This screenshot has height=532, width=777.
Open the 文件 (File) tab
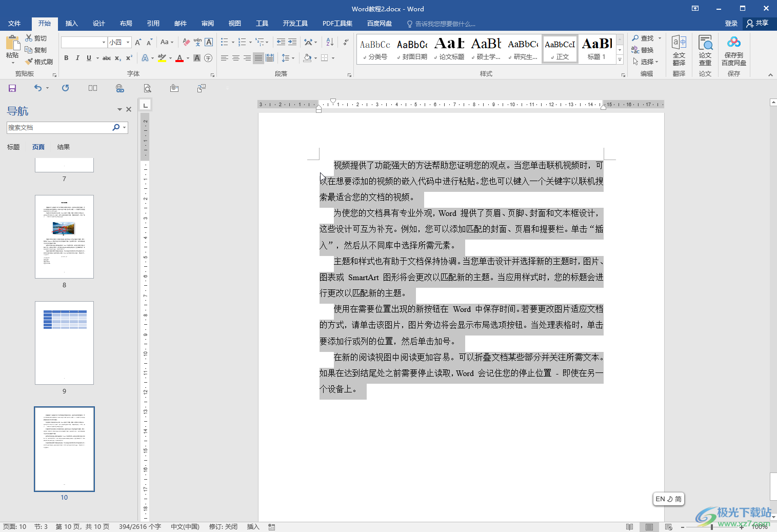pos(14,24)
